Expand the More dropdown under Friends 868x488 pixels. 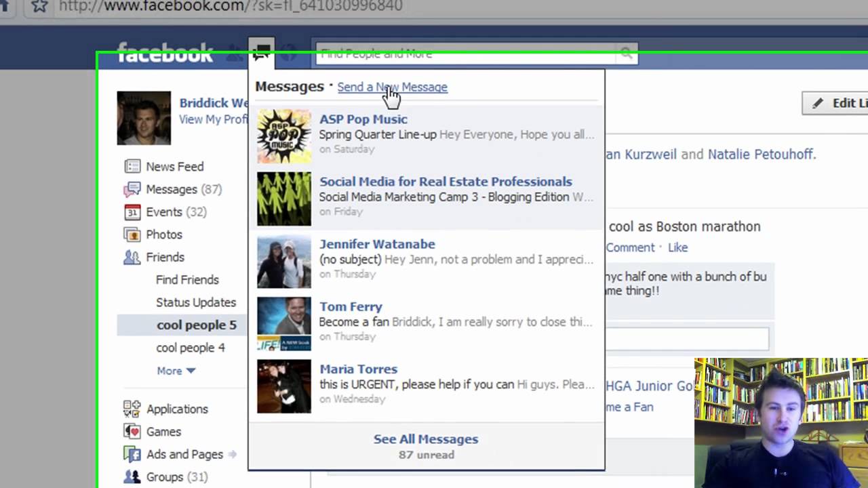coord(176,371)
